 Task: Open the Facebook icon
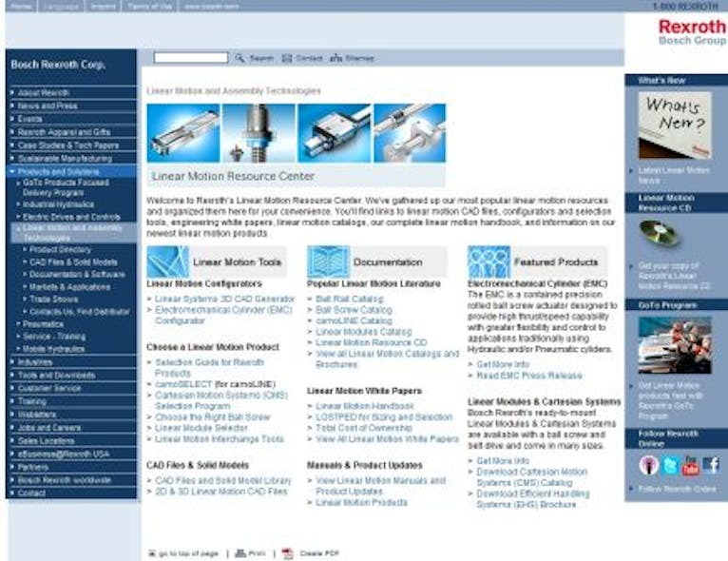pyautogui.click(x=711, y=465)
